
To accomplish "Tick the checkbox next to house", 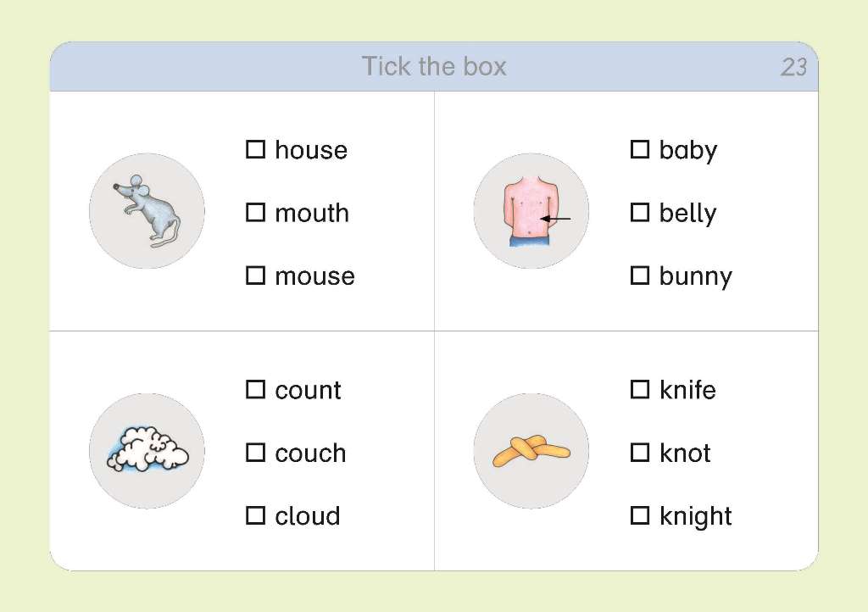I will point(255,149).
